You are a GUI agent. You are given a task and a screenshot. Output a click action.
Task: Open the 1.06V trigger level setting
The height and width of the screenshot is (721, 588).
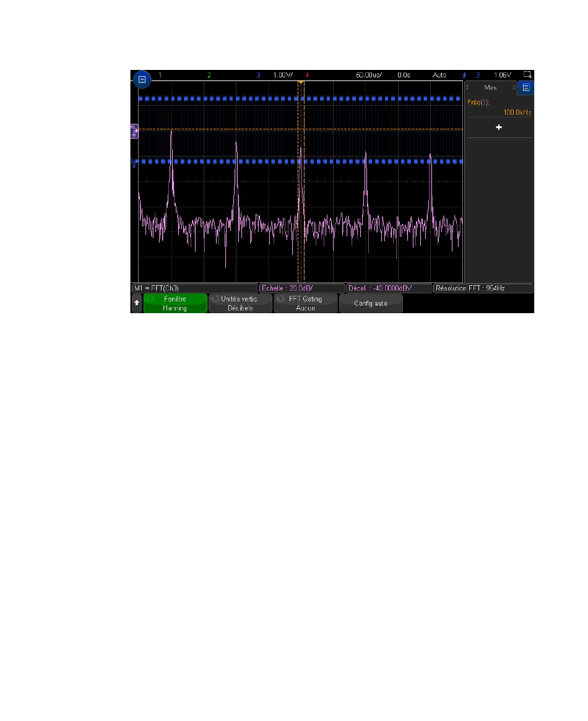[x=503, y=75]
